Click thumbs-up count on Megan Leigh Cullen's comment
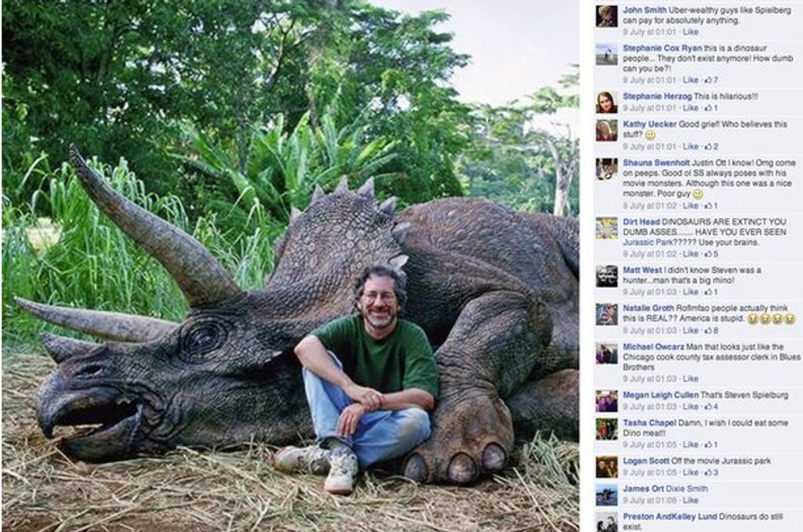This screenshot has width=803, height=532. (x=712, y=407)
